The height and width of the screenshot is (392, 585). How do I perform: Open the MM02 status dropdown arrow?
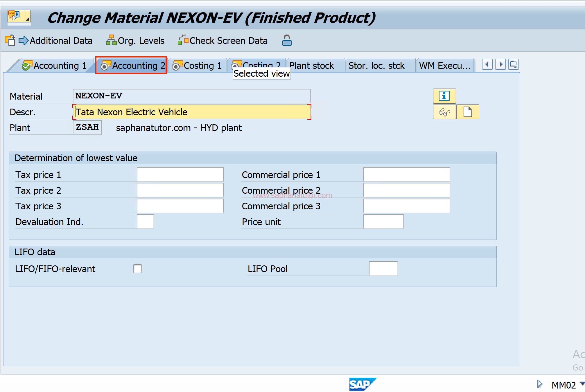point(582,384)
